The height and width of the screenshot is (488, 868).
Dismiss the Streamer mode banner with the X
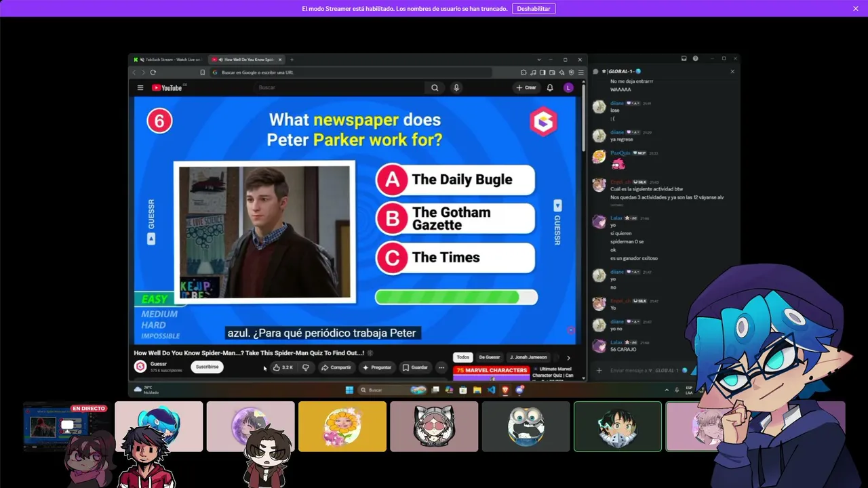[856, 9]
